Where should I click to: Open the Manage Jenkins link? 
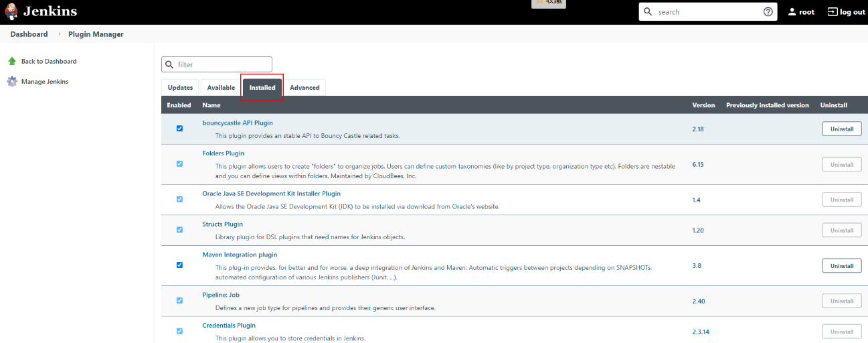[x=45, y=82]
